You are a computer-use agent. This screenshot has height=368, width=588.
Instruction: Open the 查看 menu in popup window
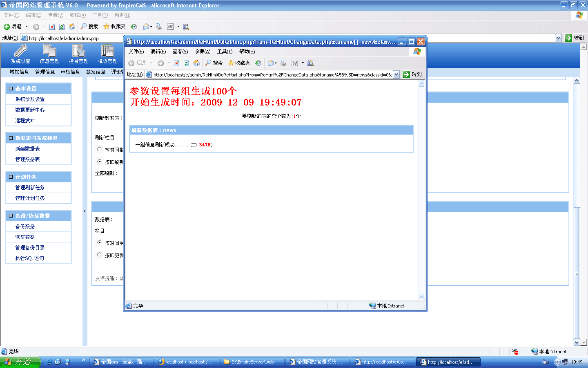[180, 52]
